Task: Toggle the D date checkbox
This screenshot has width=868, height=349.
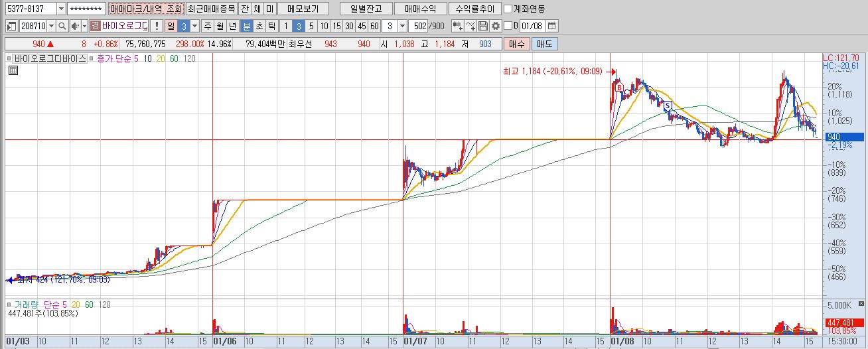Action: (x=508, y=26)
